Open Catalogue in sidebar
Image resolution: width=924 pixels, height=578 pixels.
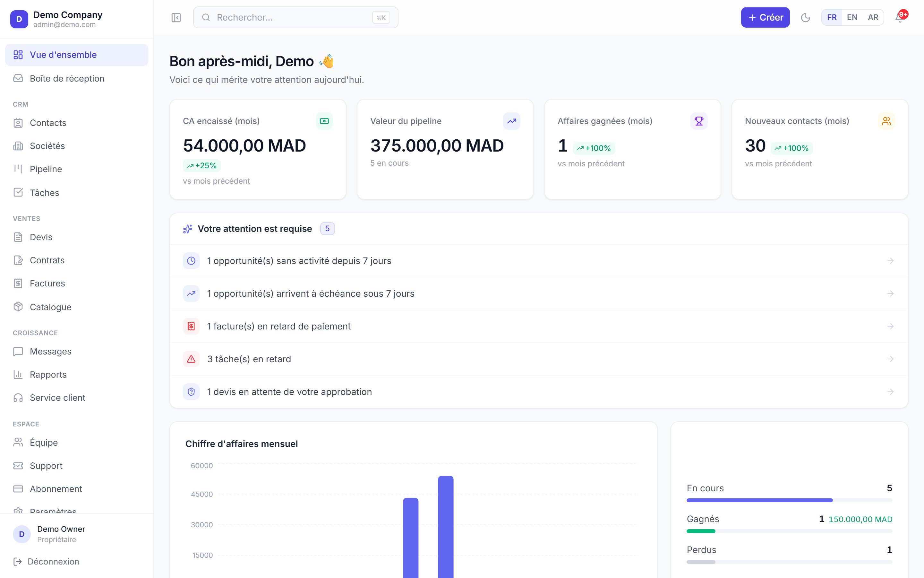77,307
